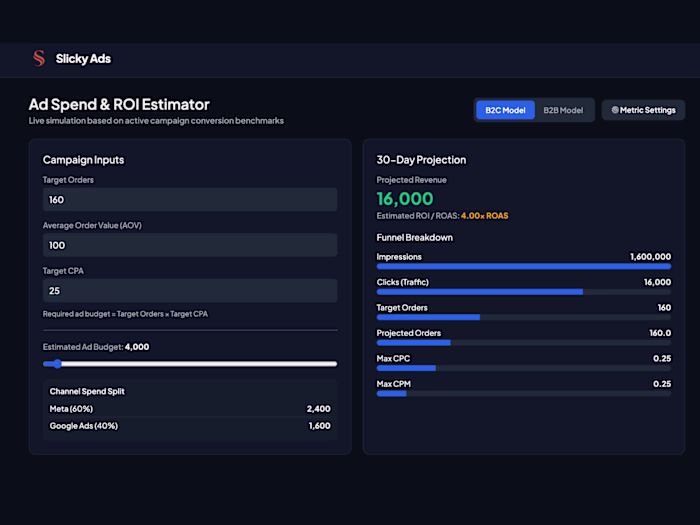Click the Projected Revenue label
This screenshot has width=700, height=525.
(412, 180)
